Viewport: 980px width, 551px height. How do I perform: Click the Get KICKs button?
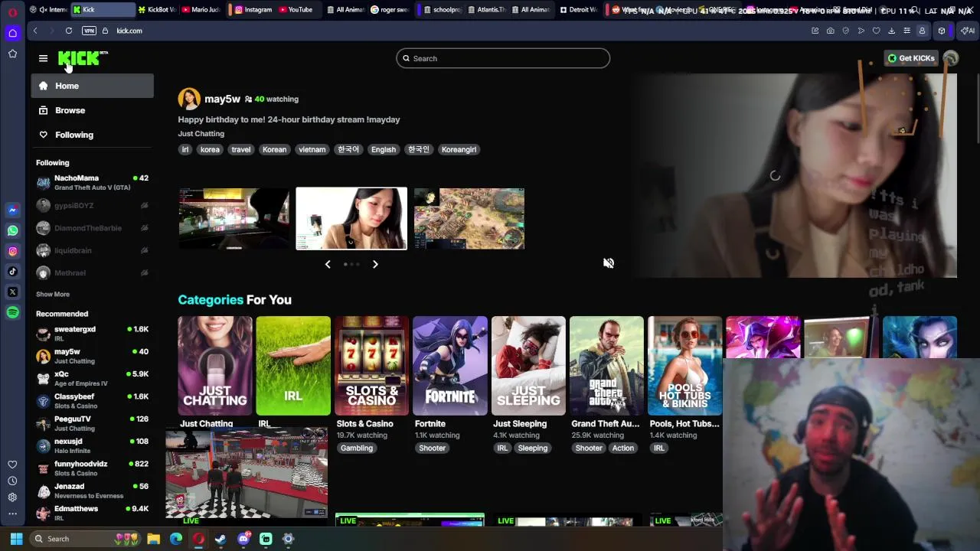point(911,58)
